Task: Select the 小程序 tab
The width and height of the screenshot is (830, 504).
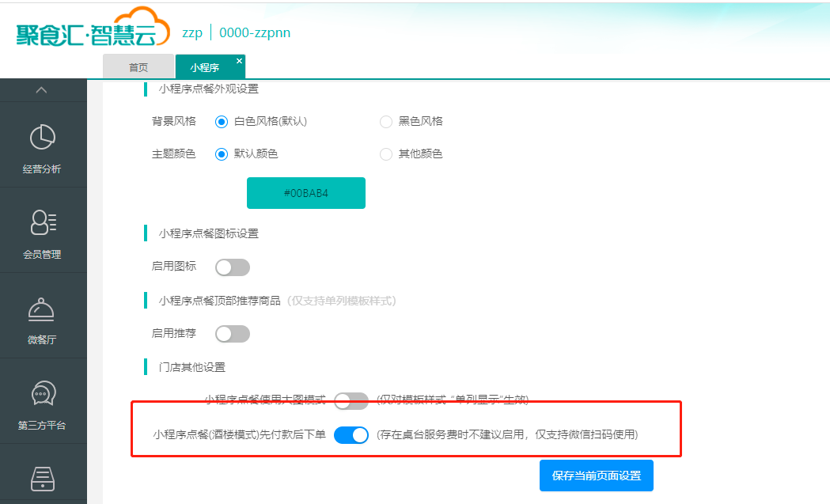Action: point(204,68)
